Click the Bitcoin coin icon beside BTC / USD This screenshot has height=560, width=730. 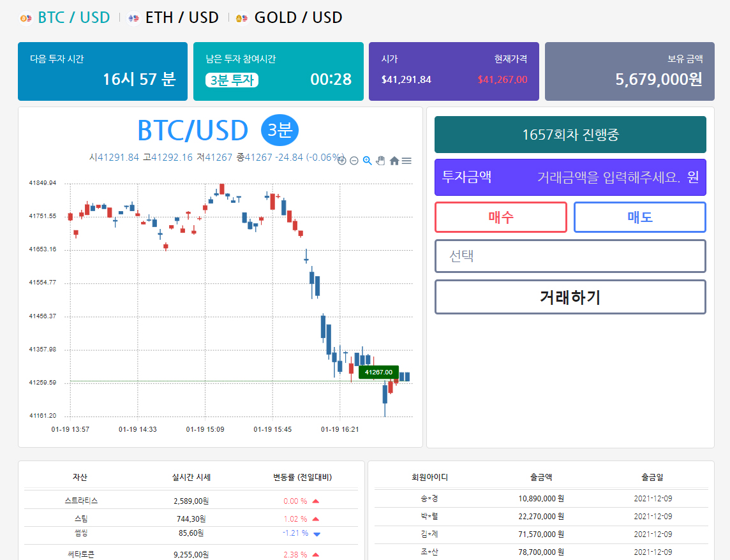(26, 18)
